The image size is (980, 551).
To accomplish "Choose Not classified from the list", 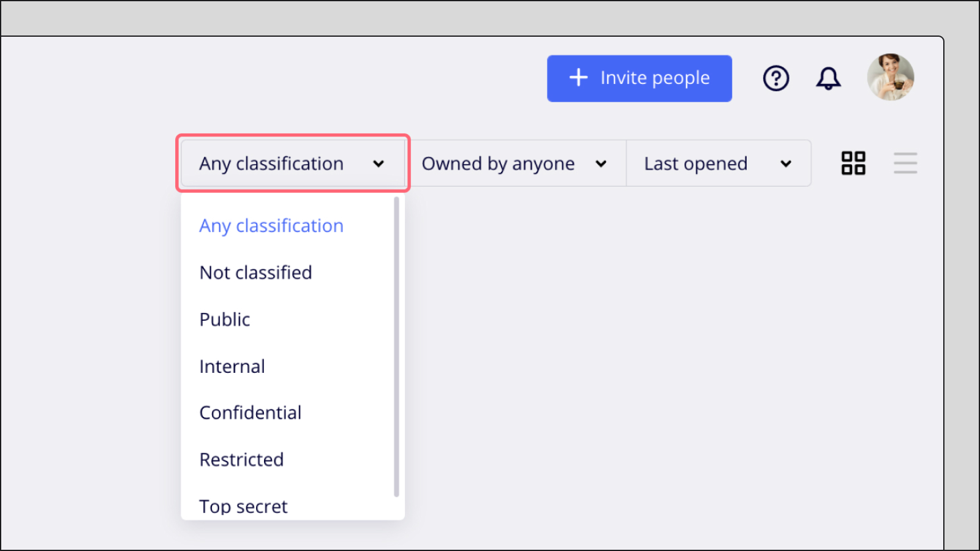I will point(255,272).
